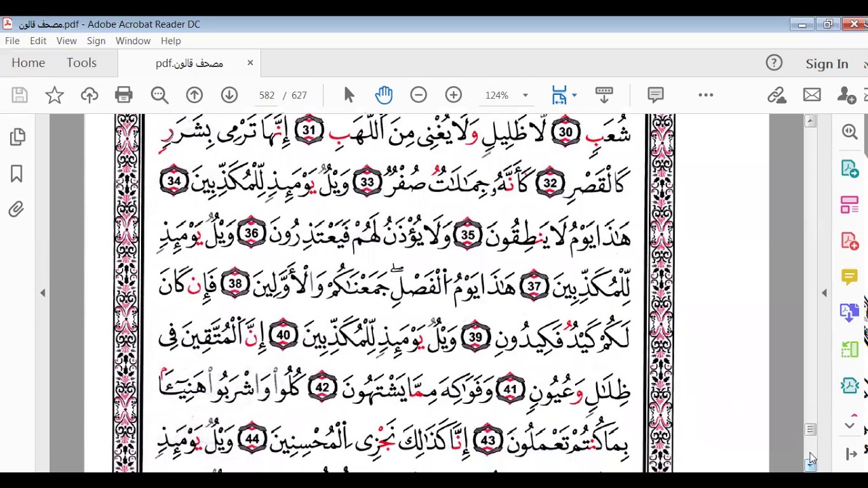868x488 pixels.
Task: Zoom in with the plus icon
Action: [454, 95]
